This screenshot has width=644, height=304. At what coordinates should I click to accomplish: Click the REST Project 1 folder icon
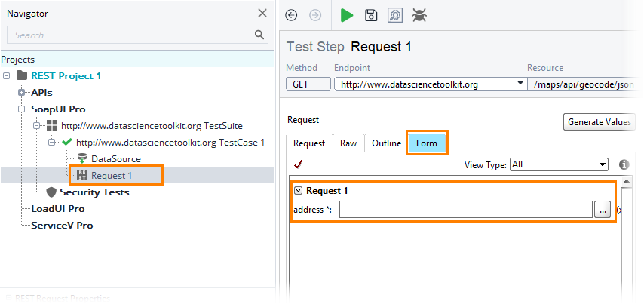tap(22, 75)
